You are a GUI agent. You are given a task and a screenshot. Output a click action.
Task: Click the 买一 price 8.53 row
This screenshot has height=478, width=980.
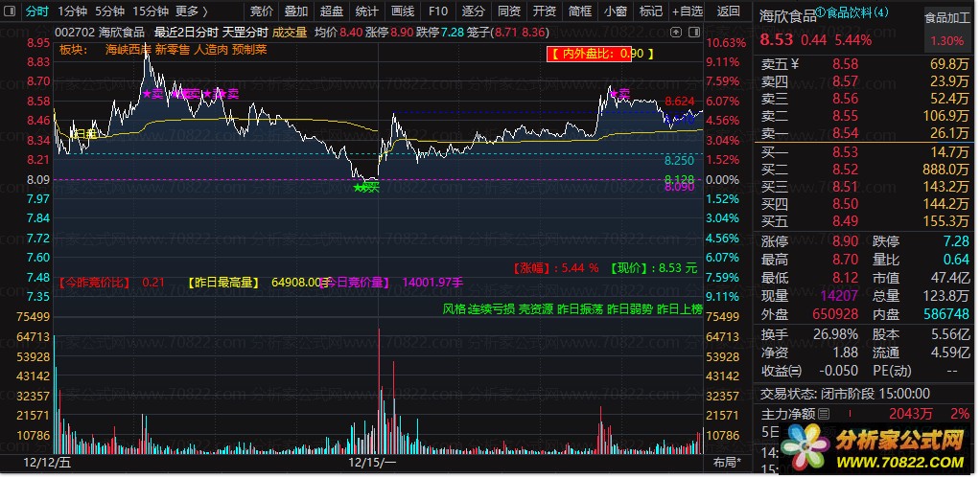point(865,151)
